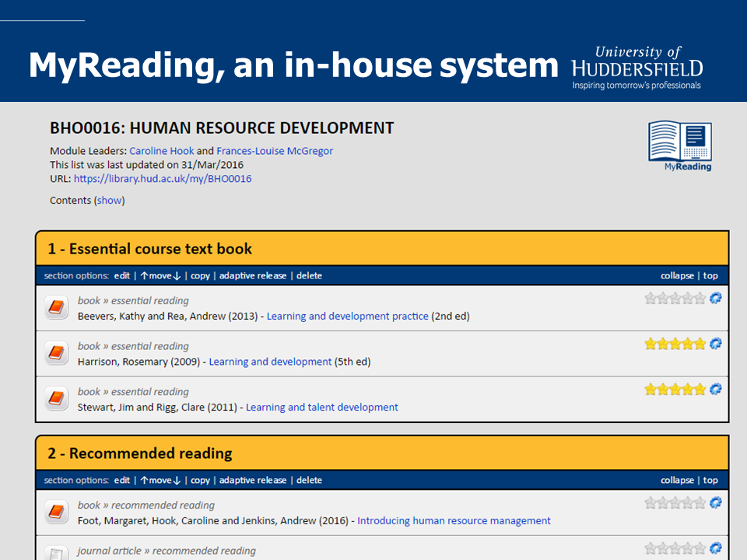This screenshot has width=747, height=560.
Task: Click adaptive release in Recommended reading options
Action: (x=253, y=480)
